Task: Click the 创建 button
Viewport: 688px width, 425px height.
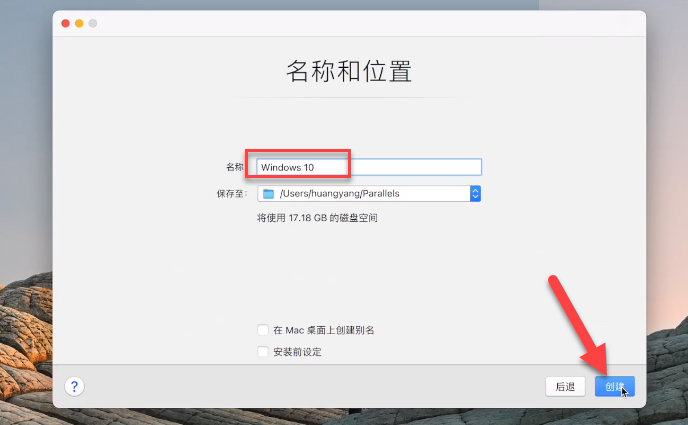Action: pos(615,386)
